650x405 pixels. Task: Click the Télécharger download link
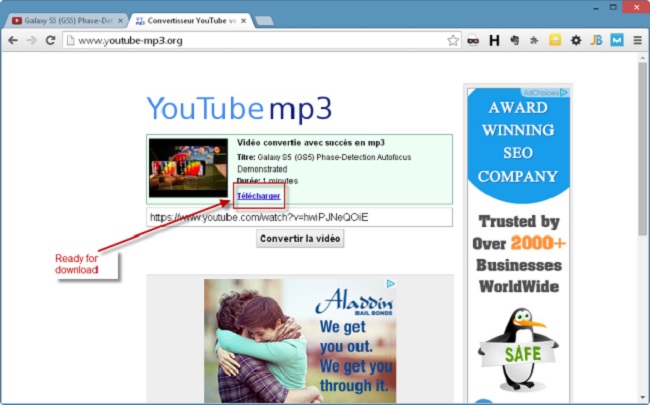tap(259, 196)
